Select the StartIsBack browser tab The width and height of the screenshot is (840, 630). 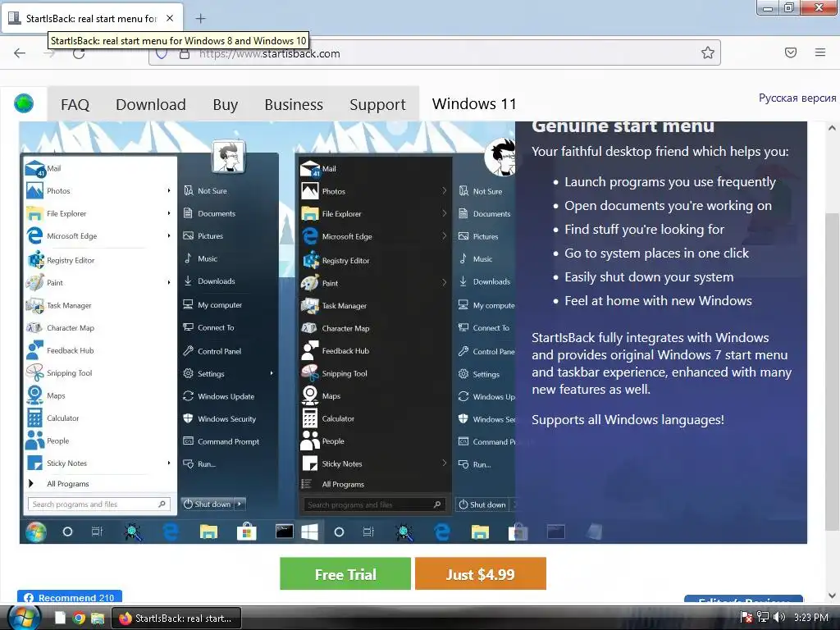[92, 18]
